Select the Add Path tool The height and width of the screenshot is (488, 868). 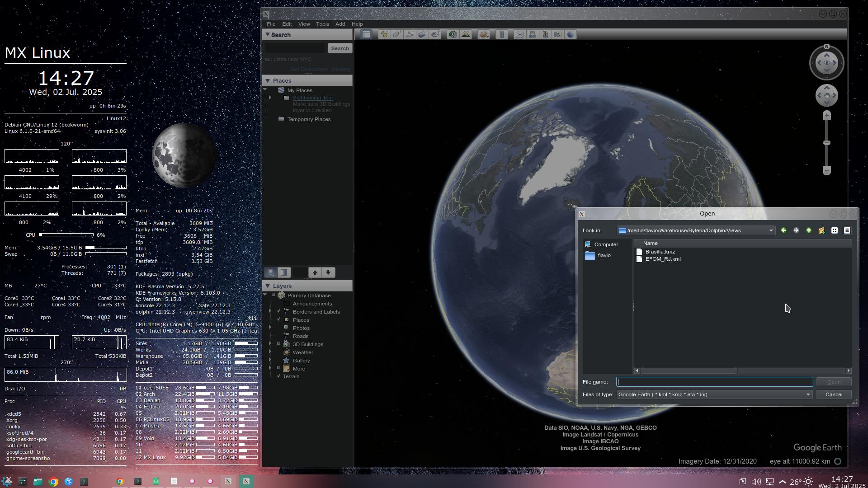pyautogui.click(x=410, y=35)
